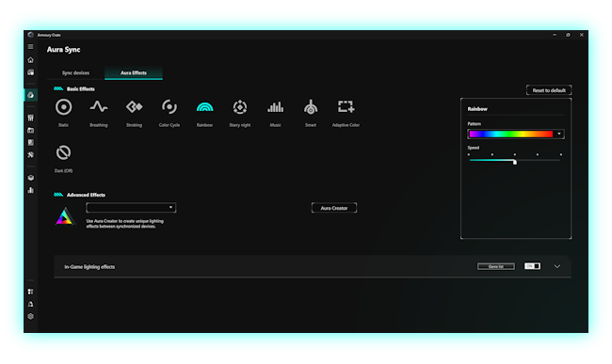612x364 pixels.
Task: Open the folder icon below sliders icon
Action: (30, 130)
